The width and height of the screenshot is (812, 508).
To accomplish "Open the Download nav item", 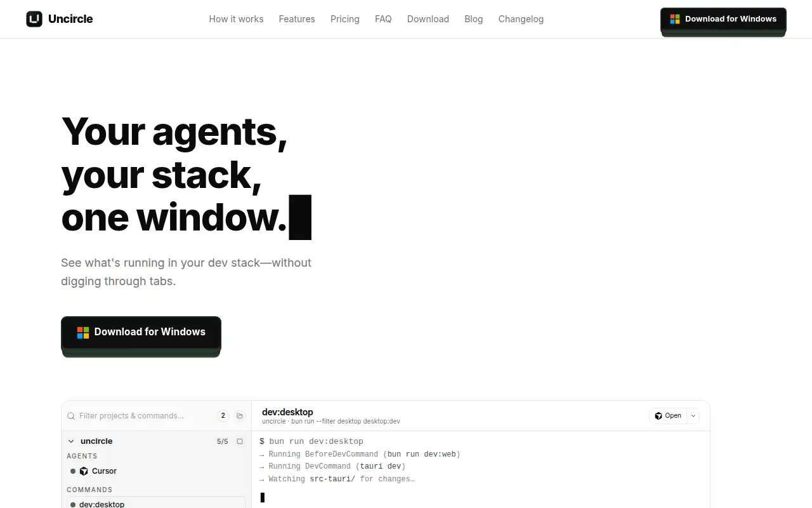I will point(428,19).
